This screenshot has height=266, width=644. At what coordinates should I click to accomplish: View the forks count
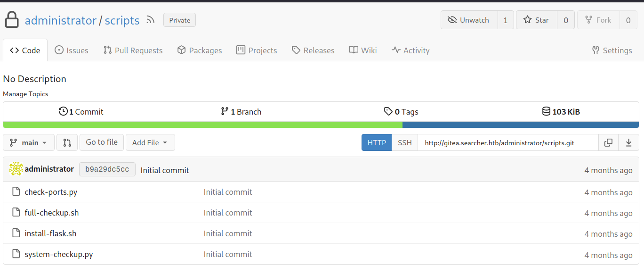(x=628, y=20)
